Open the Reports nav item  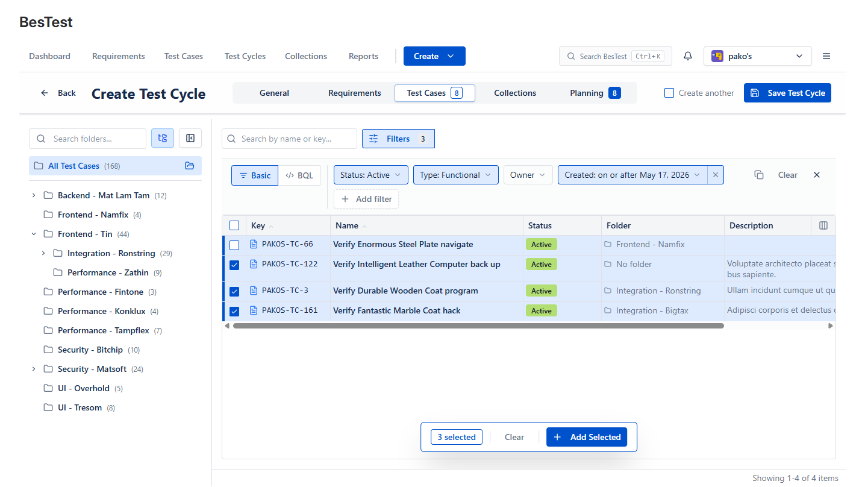click(364, 56)
